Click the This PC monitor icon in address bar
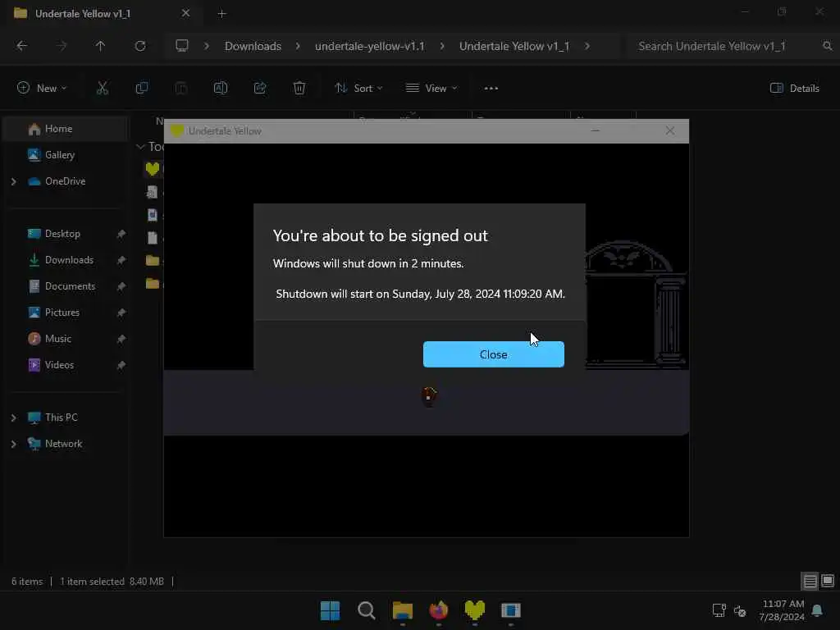The width and height of the screenshot is (840, 630). coord(182,46)
